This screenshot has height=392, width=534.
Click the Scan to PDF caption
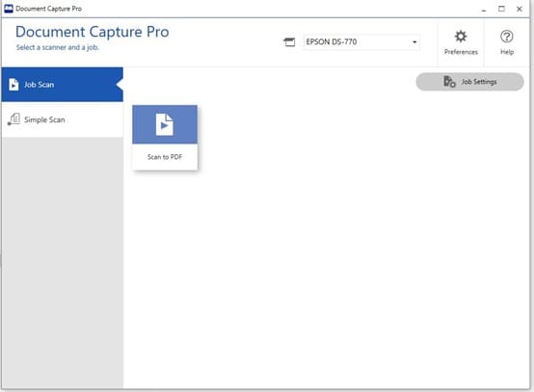165,157
